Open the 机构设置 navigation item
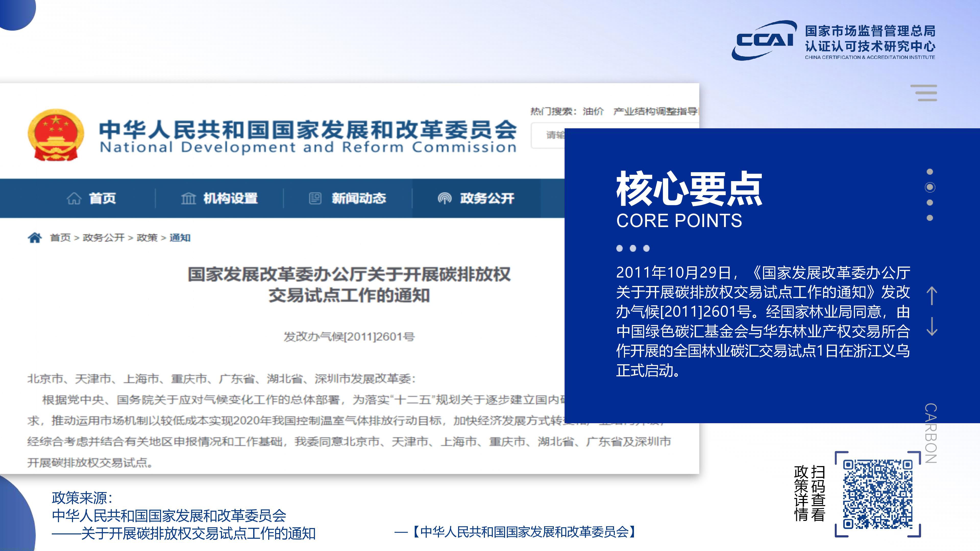Viewport: 980px width, 551px height. pos(219,198)
